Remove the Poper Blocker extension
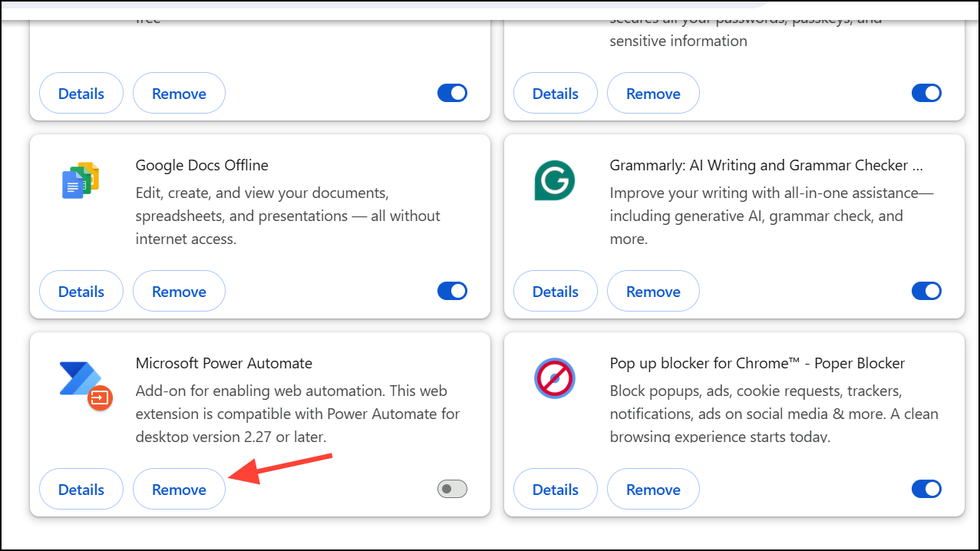 pyautogui.click(x=653, y=490)
